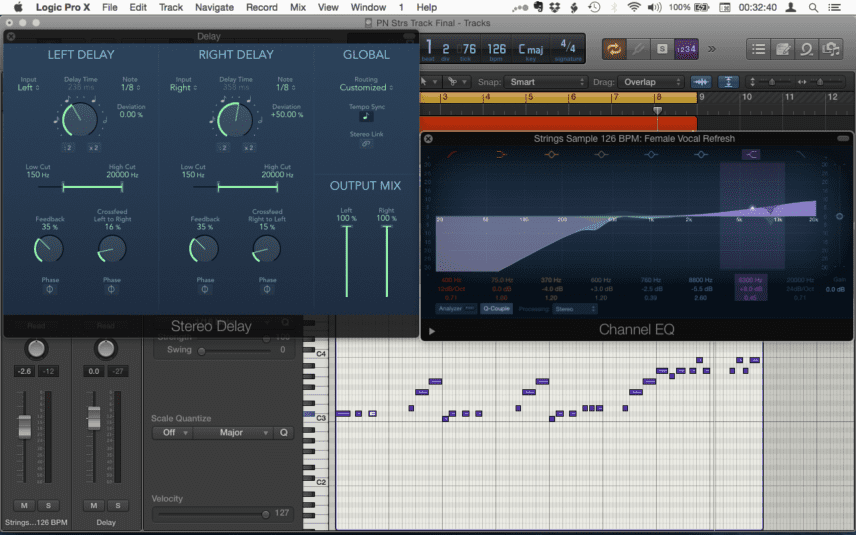
Task: Toggle the 600 Hz parametric band icon
Action: (x=601, y=155)
